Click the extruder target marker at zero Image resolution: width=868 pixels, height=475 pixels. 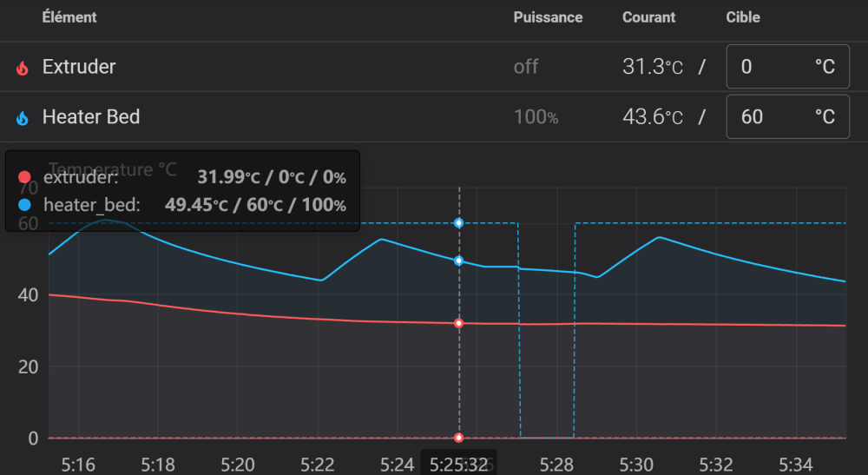click(x=459, y=438)
